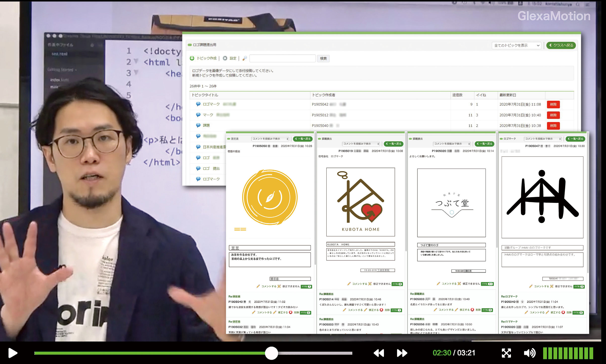Mute the sound via speaker icon
The image size is (606, 364).
click(x=530, y=353)
